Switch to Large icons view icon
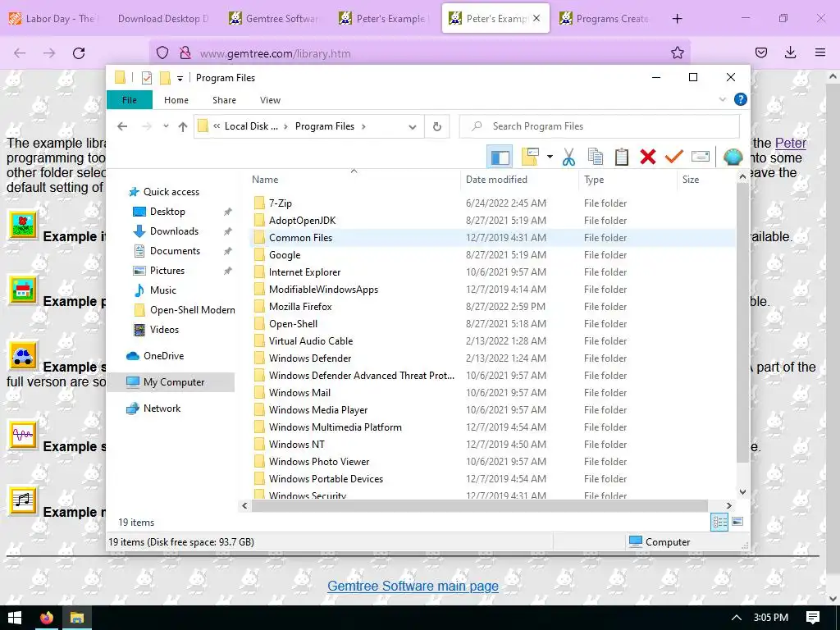 click(x=737, y=522)
